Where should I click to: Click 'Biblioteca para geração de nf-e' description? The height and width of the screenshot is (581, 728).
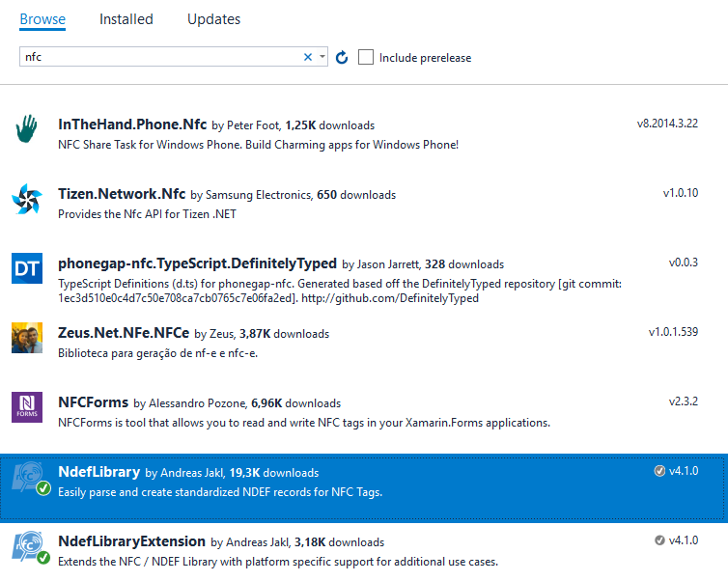(157, 353)
